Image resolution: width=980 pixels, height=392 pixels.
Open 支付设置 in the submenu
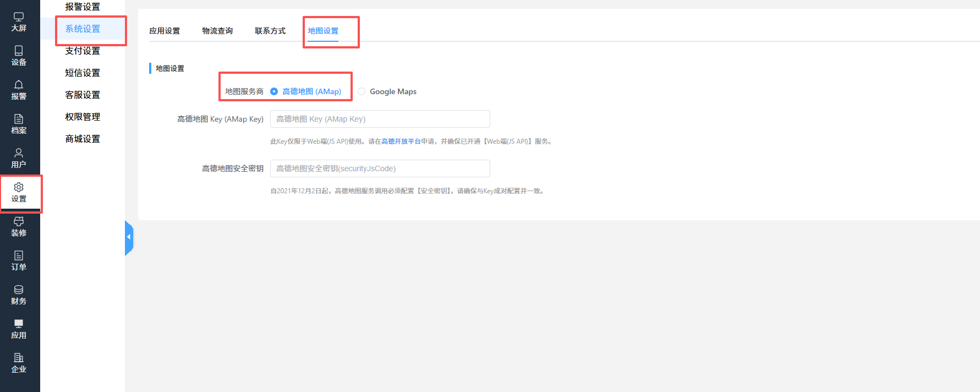[x=83, y=51]
